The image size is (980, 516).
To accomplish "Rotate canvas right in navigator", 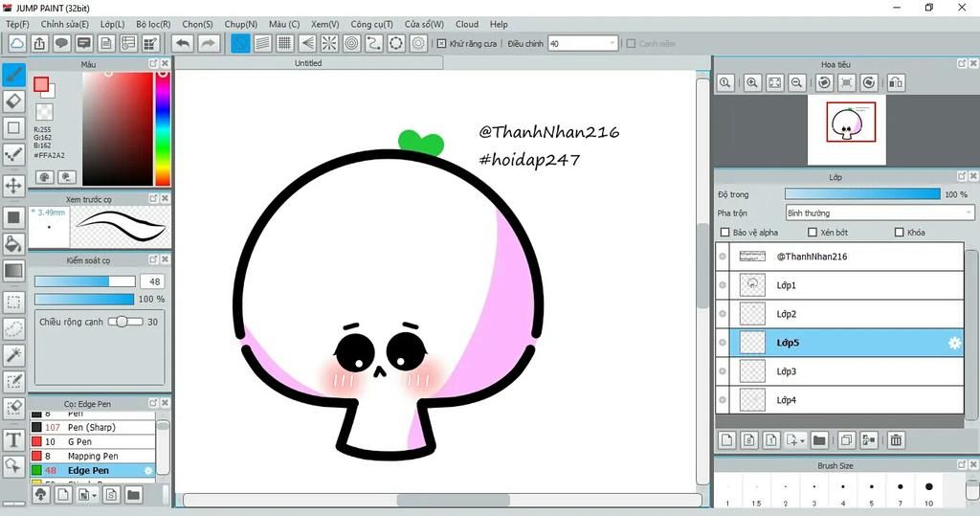I will point(869,82).
